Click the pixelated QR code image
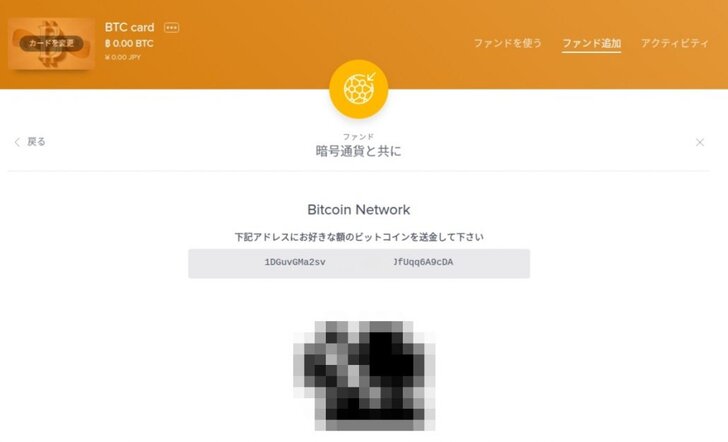This screenshot has height=442, width=728. pyautogui.click(x=364, y=376)
